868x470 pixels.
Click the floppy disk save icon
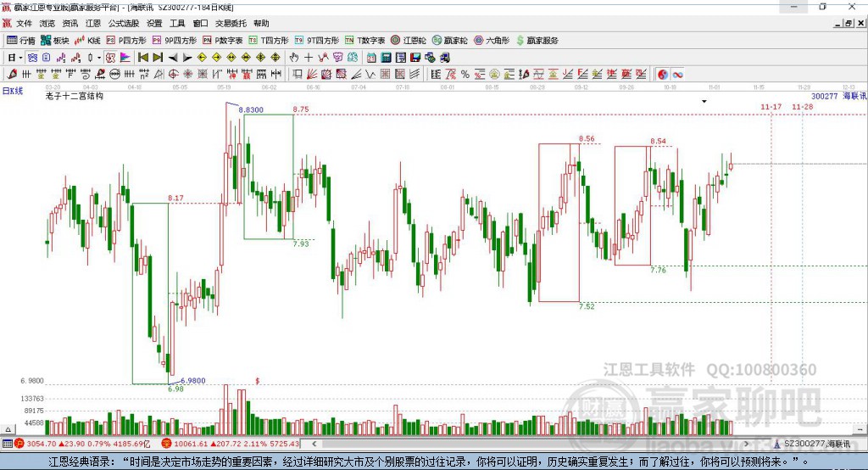pyautogui.click(x=415, y=57)
